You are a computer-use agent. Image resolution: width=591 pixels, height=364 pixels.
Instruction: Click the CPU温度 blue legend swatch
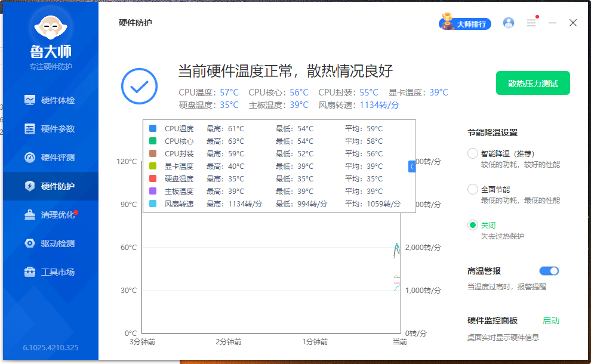tap(153, 128)
